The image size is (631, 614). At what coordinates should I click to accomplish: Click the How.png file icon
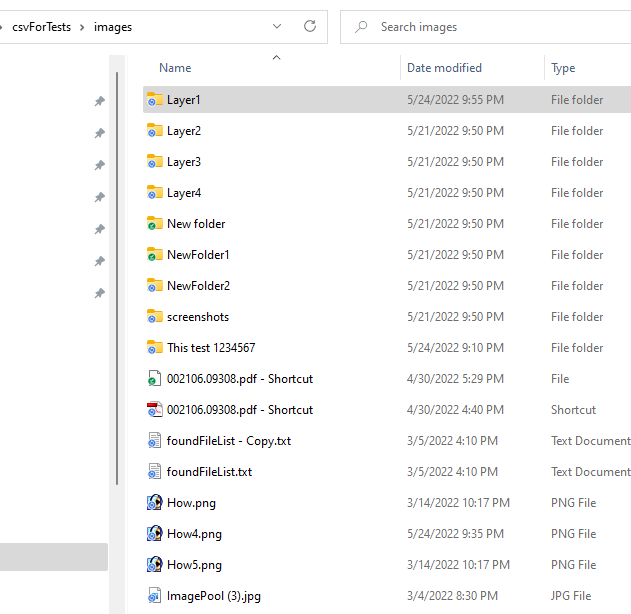pos(155,502)
